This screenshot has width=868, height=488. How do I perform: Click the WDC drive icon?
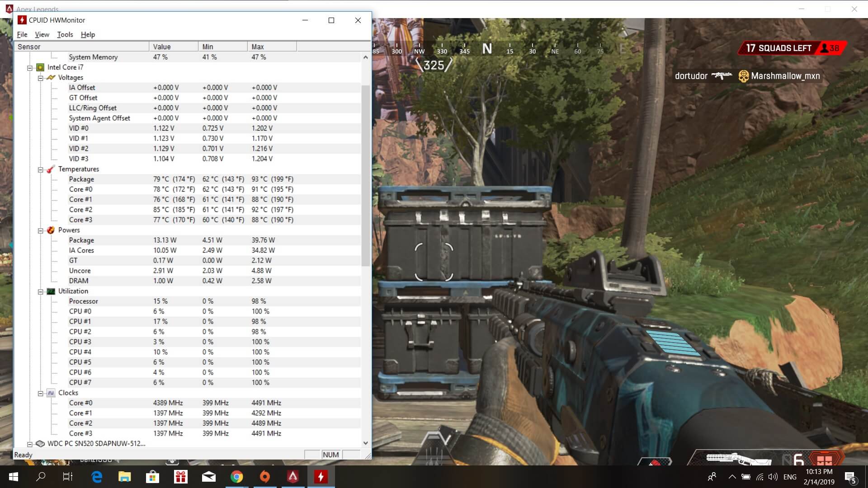coord(40,443)
